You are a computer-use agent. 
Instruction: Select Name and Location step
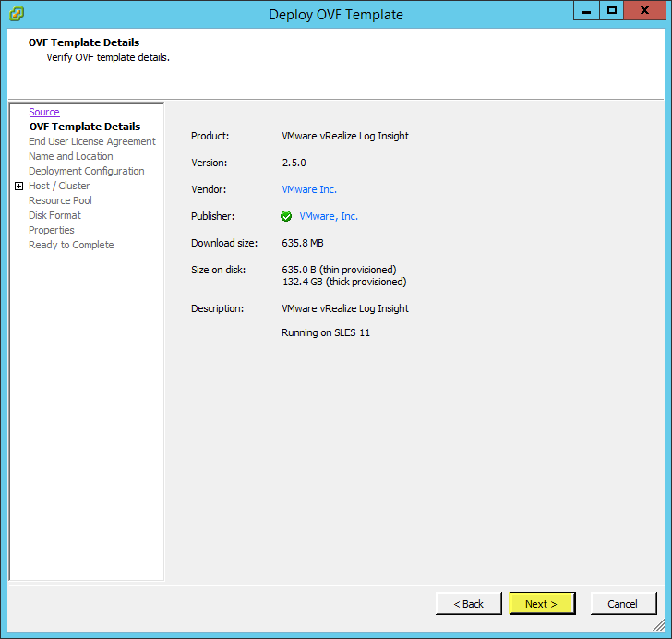[71, 156]
